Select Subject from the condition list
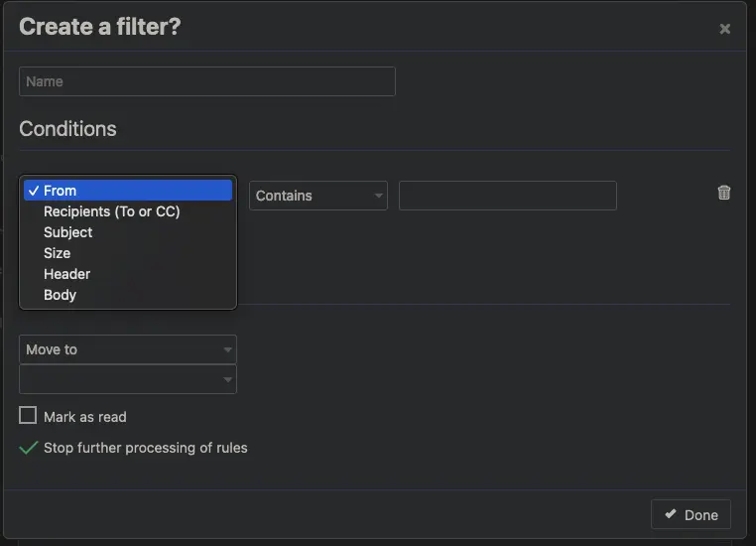 click(67, 232)
